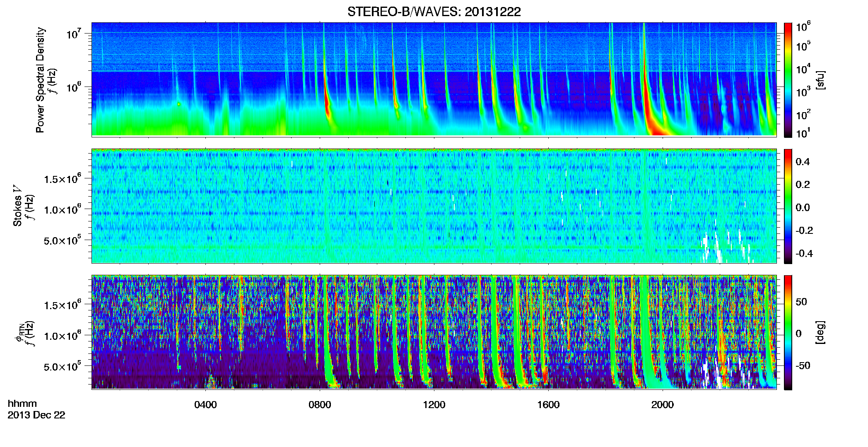Click the Stokes V axis label

17,206
